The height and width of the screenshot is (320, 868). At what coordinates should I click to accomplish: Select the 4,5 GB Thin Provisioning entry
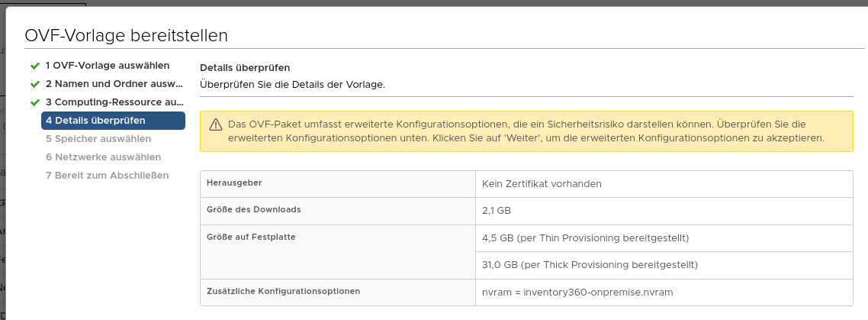(585, 238)
